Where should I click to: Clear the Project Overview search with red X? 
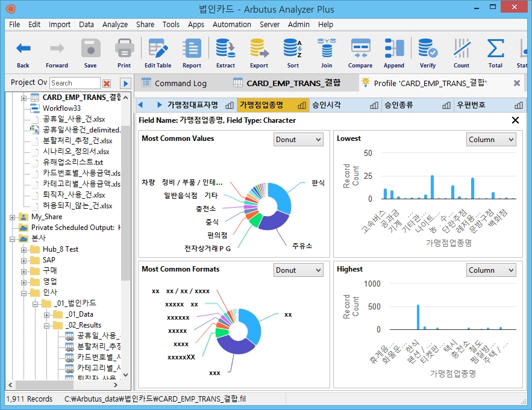[x=107, y=83]
